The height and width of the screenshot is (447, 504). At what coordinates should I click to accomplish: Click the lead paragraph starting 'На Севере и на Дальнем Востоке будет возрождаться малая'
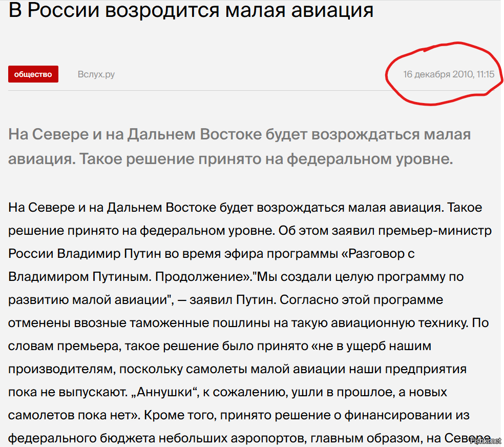(x=240, y=147)
